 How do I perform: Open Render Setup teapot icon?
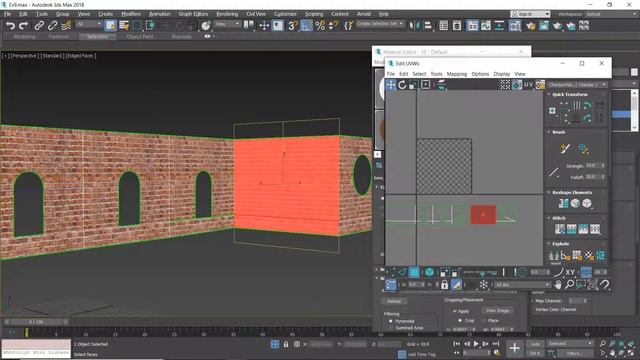pos(531,26)
